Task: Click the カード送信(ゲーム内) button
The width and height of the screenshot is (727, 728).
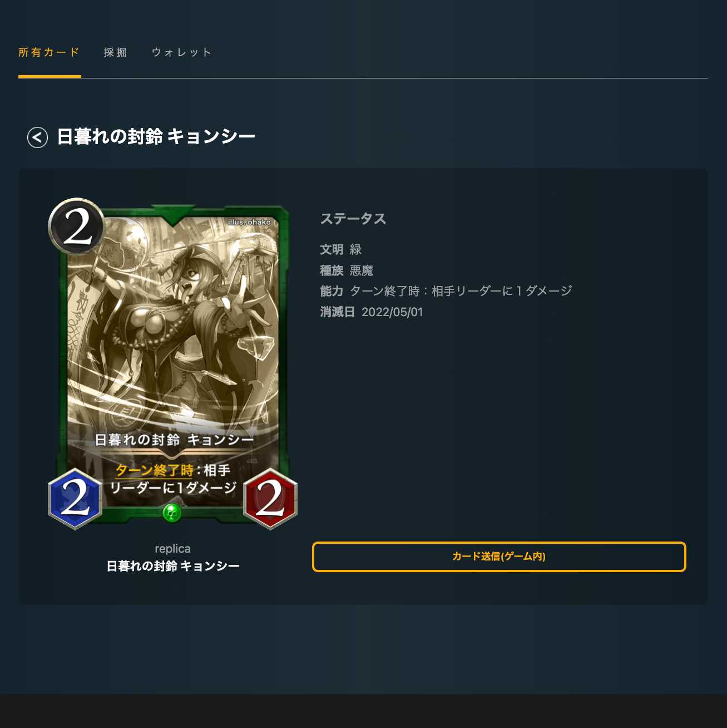Action: (499, 557)
